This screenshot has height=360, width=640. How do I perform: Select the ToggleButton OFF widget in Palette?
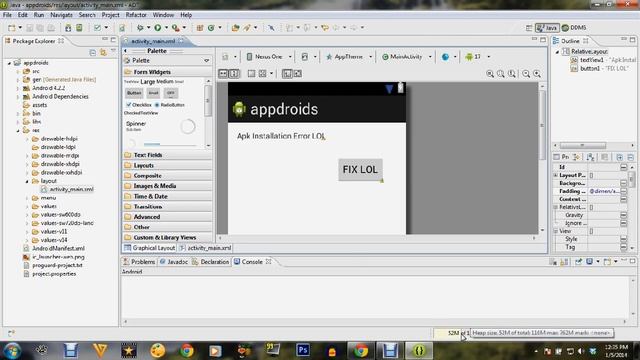point(171,93)
